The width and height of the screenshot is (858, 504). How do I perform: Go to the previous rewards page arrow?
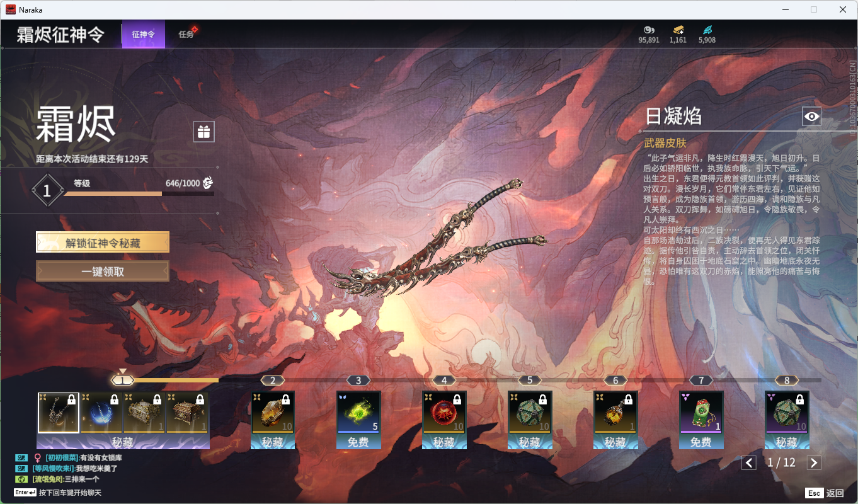(749, 463)
